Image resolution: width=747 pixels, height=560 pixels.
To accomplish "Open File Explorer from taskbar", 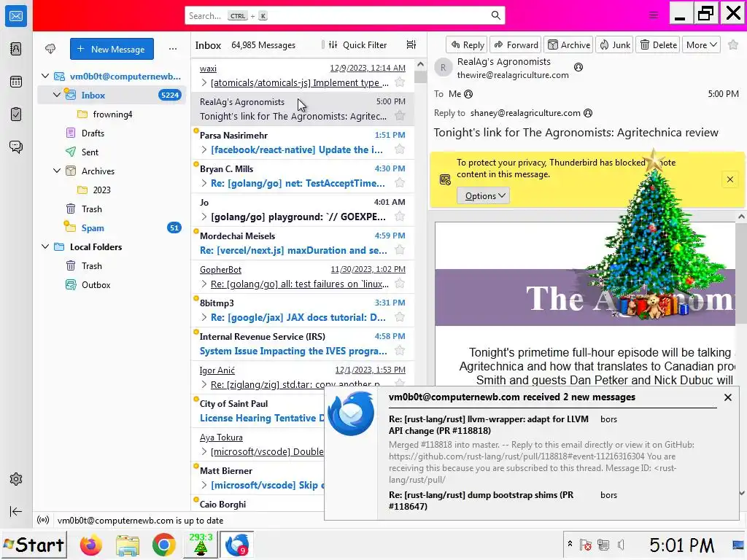I will tap(127, 545).
